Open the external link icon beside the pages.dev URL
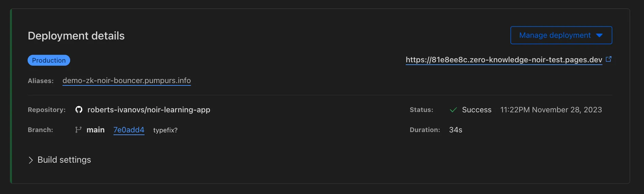 [x=609, y=59]
